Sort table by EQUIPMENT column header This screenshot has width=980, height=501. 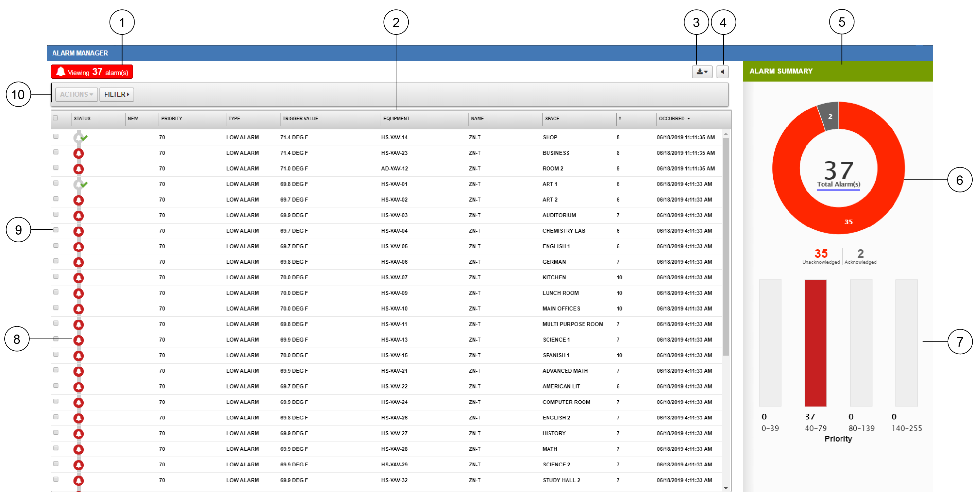(396, 118)
